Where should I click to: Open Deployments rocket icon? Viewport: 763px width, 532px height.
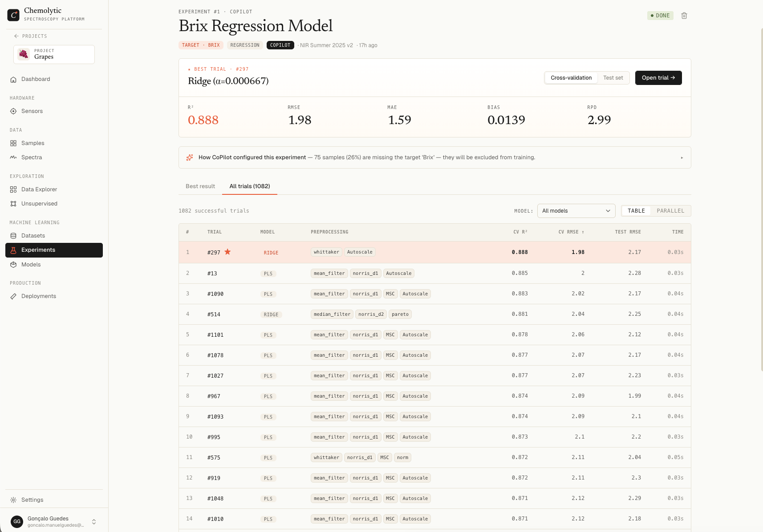pos(13,296)
